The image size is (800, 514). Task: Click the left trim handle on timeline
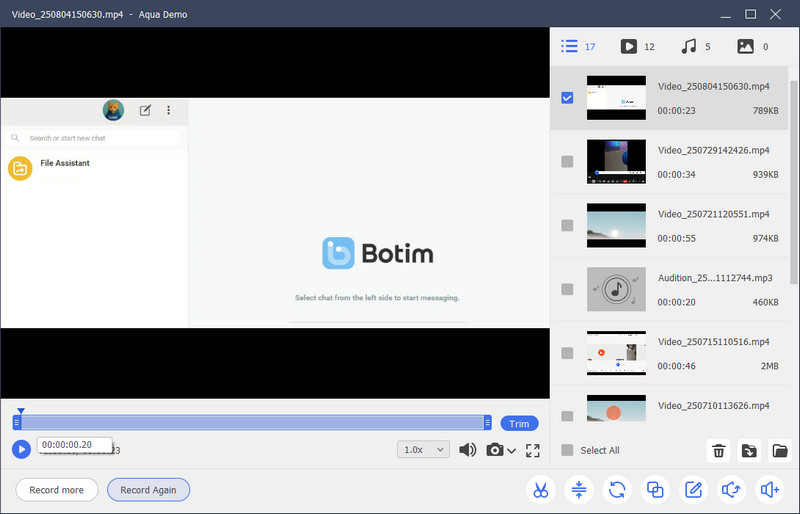(17, 423)
